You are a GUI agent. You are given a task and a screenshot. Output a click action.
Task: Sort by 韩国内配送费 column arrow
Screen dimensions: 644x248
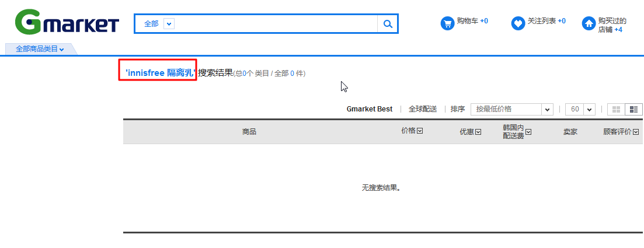(x=528, y=132)
